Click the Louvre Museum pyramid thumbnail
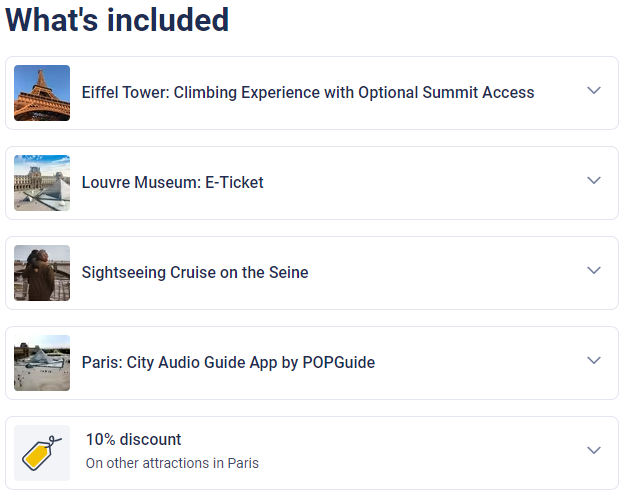The width and height of the screenshot is (628, 503). click(42, 183)
